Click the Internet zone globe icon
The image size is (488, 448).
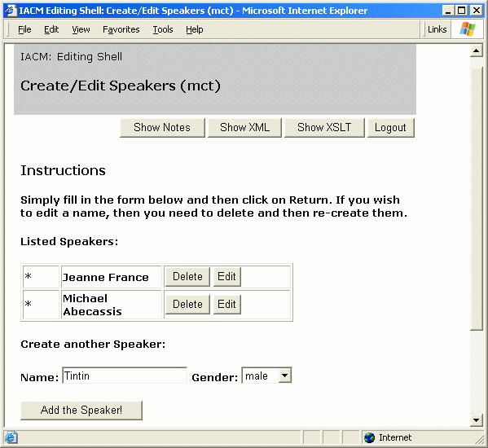(369, 437)
